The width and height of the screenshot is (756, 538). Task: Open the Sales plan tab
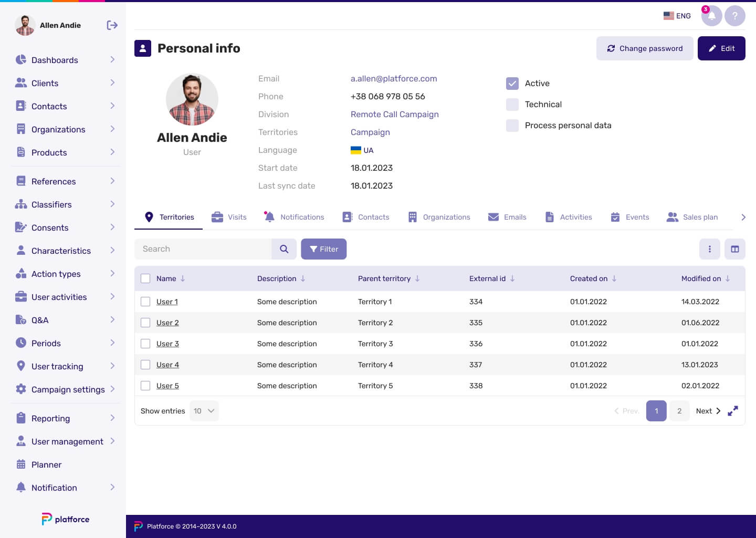[692, 217]
